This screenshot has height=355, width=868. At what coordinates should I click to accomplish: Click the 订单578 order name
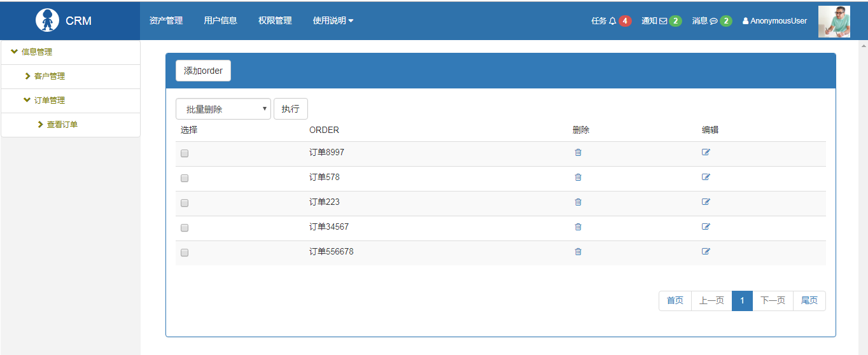pos(325,177)
